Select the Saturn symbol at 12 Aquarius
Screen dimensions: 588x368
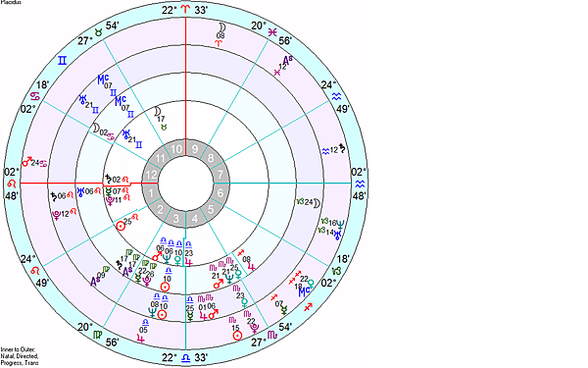click(x=342, y=148)
